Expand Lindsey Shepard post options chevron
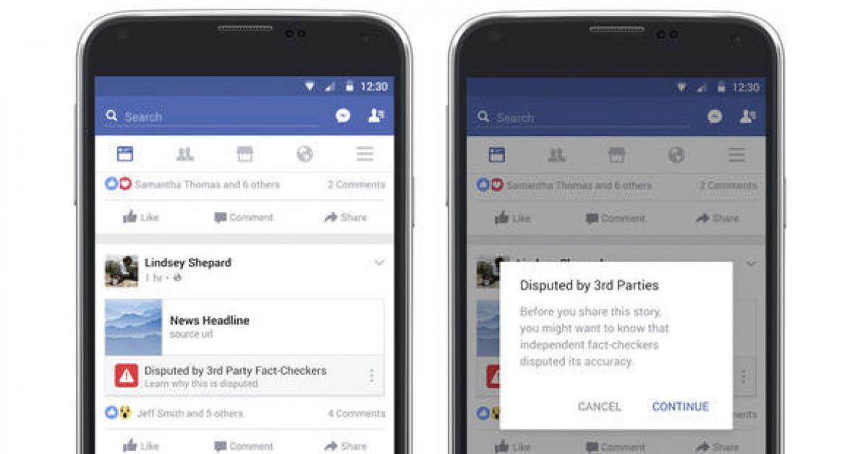868x454 pixels. [x=379, y=263]
